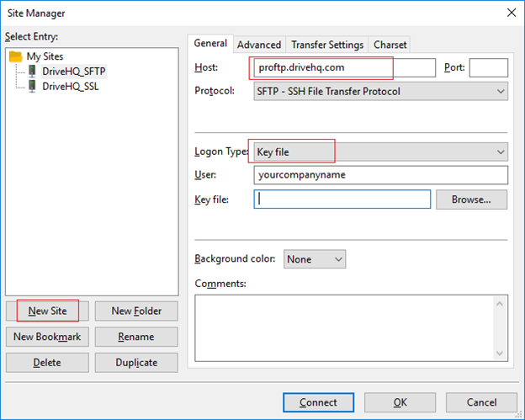This screenshot has width=525, height=420.
Task: Click the My Sites folder icon
Action: coord(16,56)
